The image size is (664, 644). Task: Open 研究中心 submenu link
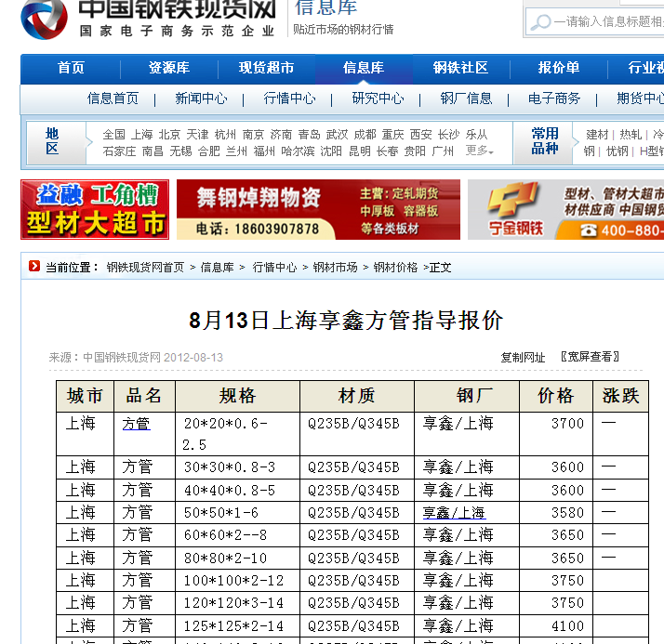(378, 99)
